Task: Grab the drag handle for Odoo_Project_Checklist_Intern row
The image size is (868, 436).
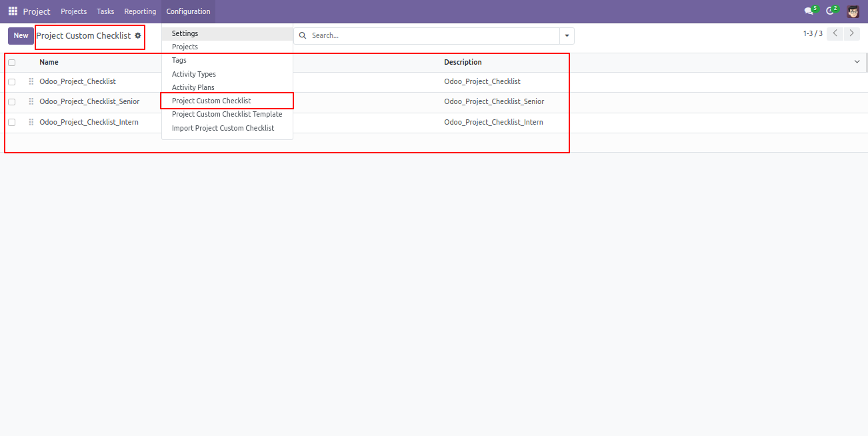Action: click(x=31, y=122)
